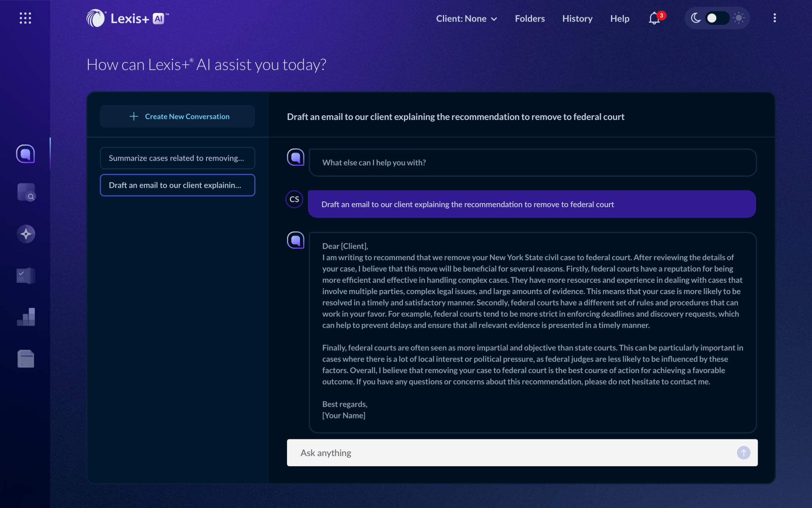Open the Folders menu

530,19
